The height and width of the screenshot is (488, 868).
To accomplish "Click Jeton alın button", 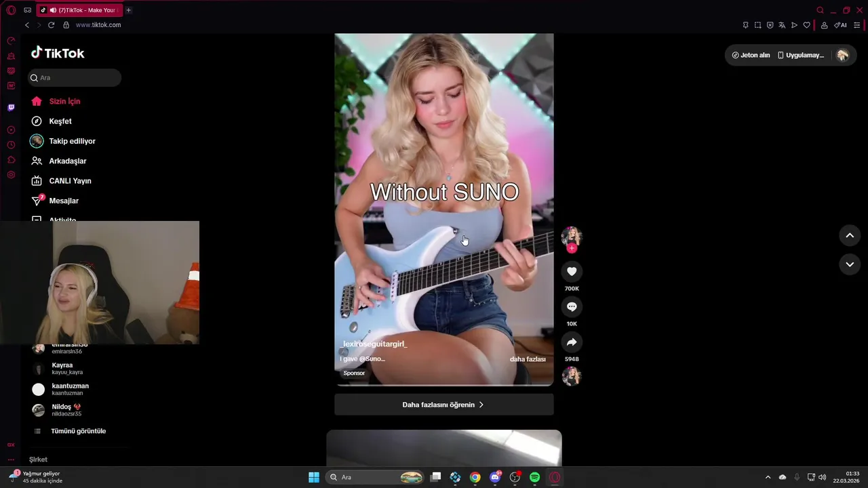I will (751, 56).
